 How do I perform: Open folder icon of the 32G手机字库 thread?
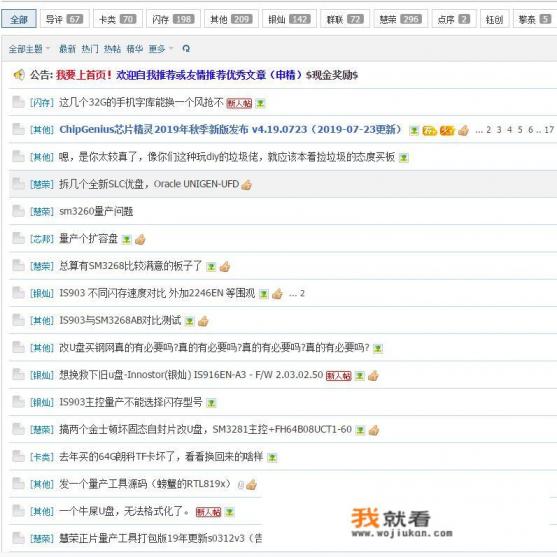(18, 102)
